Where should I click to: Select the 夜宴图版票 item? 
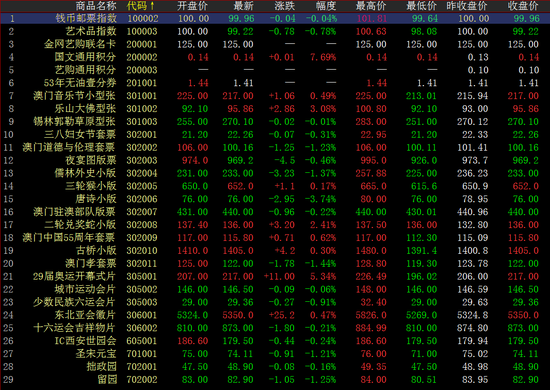(91, 160)
